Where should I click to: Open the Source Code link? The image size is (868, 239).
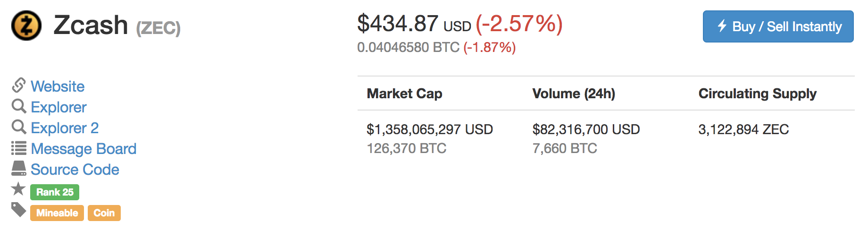pyautogui.click(x=75, y=170)
